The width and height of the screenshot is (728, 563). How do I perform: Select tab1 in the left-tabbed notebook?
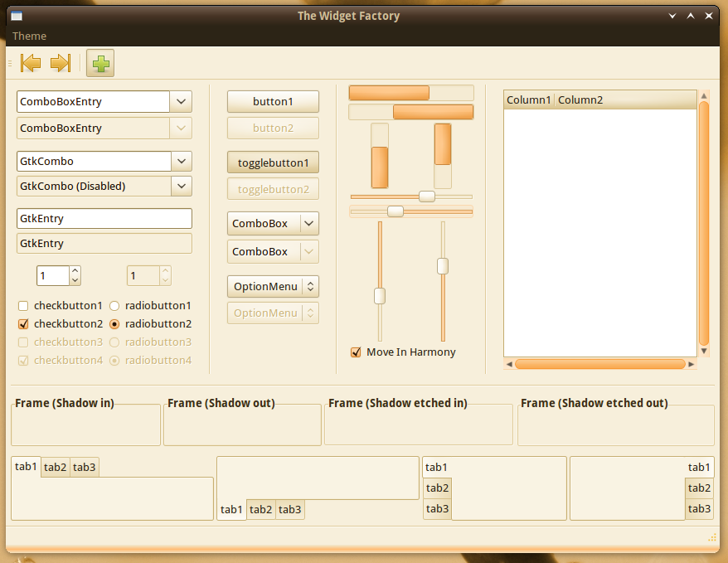coord(436,468)
